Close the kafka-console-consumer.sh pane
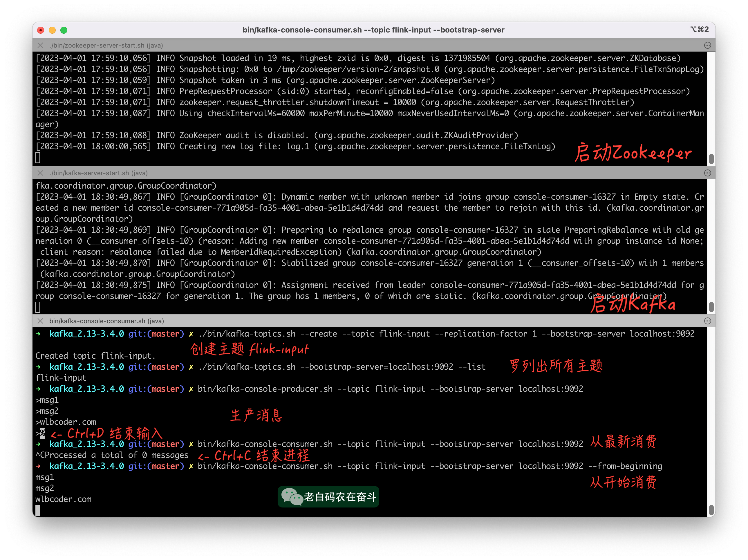 (x=40, y=321)
